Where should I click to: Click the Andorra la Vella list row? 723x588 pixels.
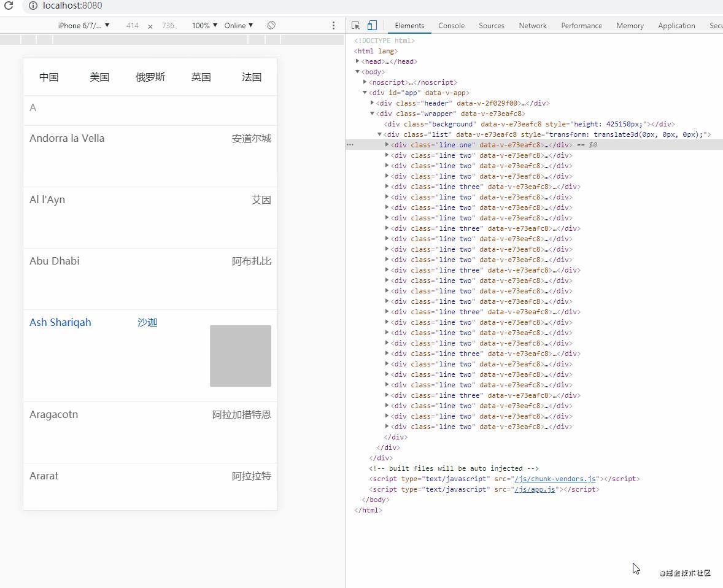click(x=150, y=156)
